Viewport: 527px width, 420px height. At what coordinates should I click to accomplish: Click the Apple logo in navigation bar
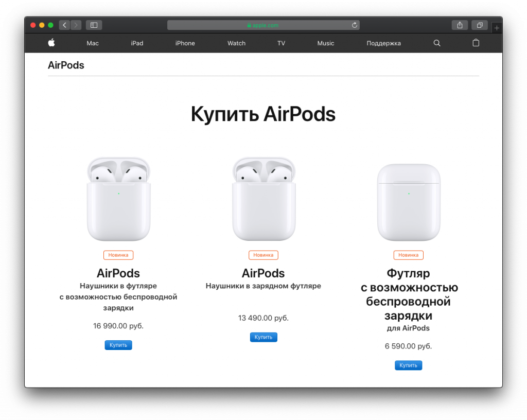[x=51, y=43]
